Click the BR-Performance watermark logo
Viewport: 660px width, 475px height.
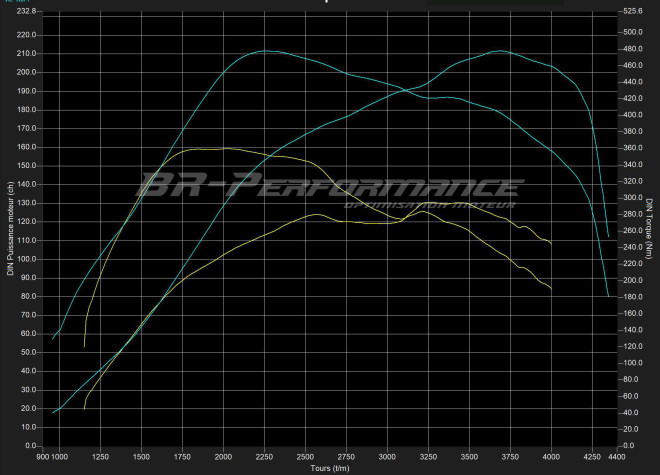(331, 186)
